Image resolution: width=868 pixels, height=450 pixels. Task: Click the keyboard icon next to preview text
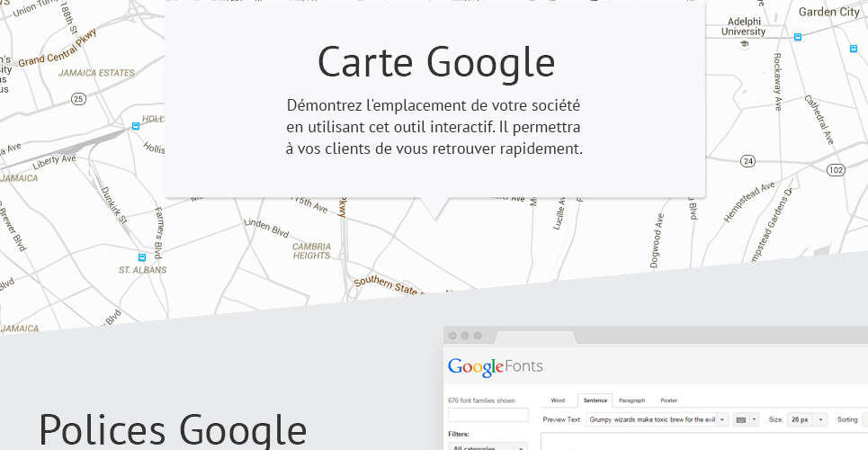(740, 420)
